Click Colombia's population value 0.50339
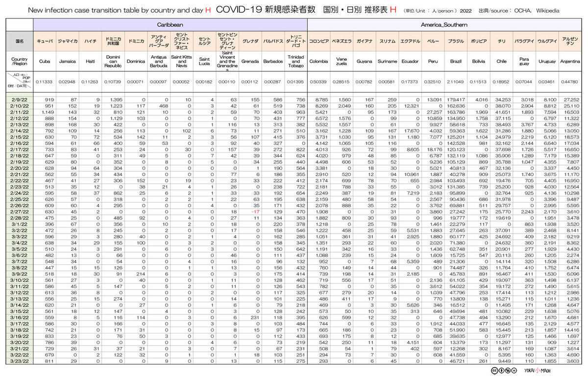The width and height of the screenshot is (588, 378). point(319,81)
